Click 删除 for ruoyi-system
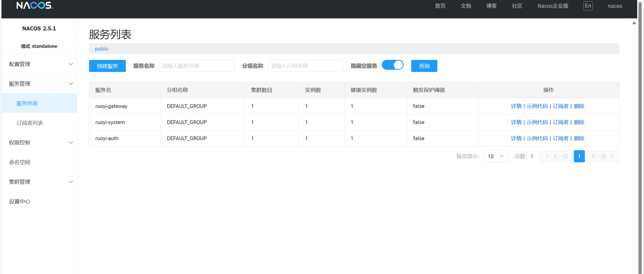644x274 pixels. pos(579,122)
